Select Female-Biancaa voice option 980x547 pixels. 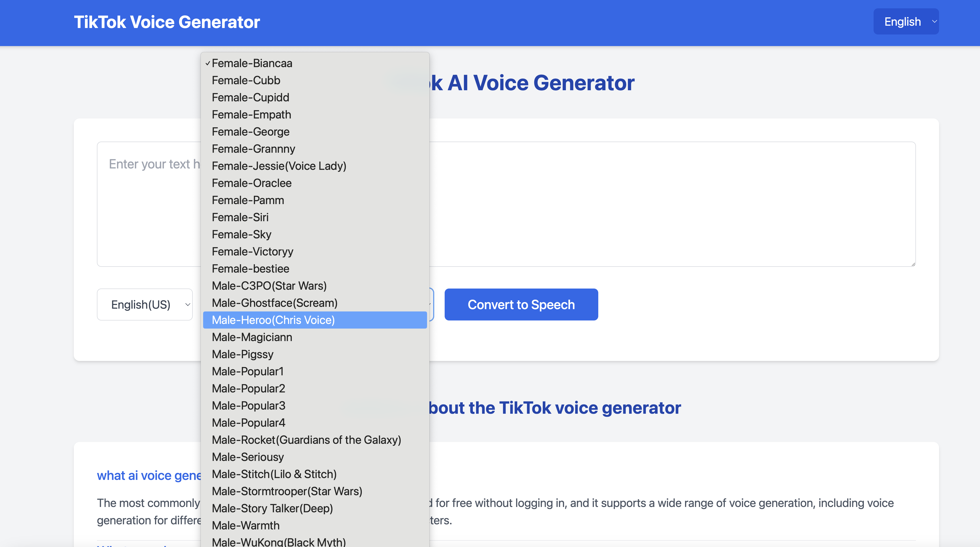[252, 63]
